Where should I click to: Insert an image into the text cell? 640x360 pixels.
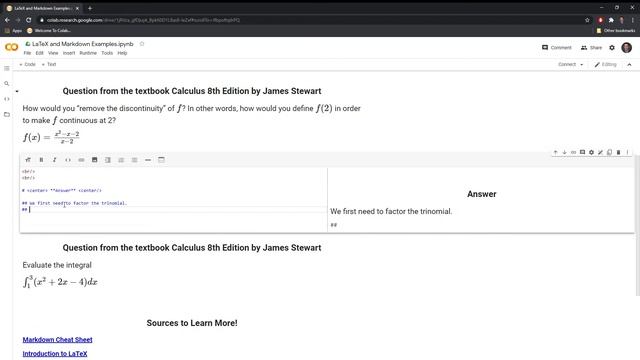[x=94, y=160]
